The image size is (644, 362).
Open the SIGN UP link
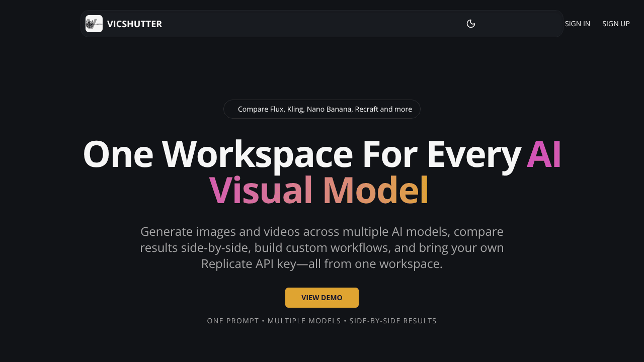click(616, 24)
